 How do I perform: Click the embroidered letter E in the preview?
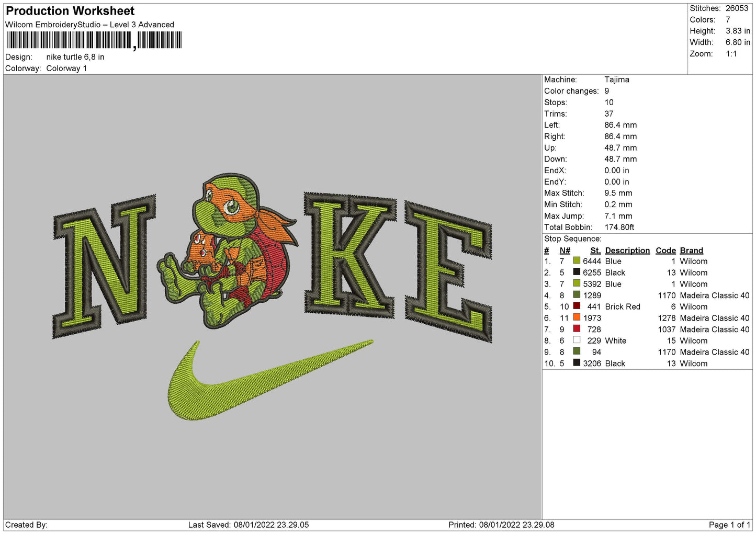click(x=448, y=271)
